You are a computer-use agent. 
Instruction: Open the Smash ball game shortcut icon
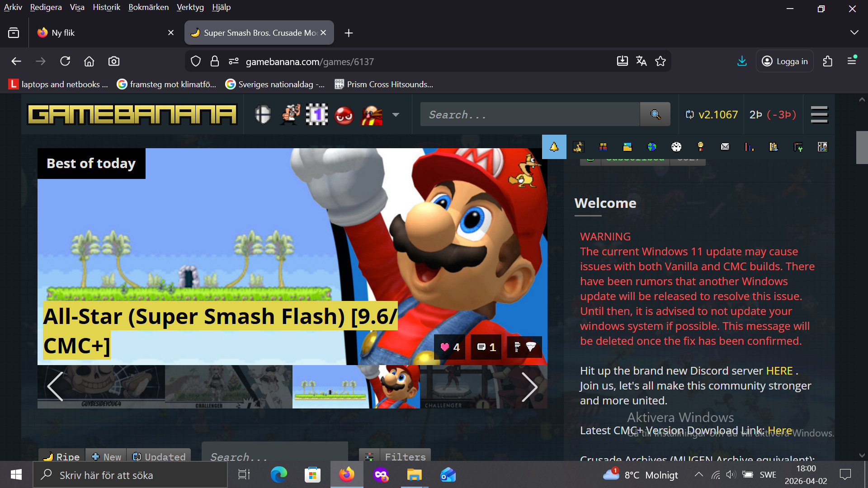(263, 115)
